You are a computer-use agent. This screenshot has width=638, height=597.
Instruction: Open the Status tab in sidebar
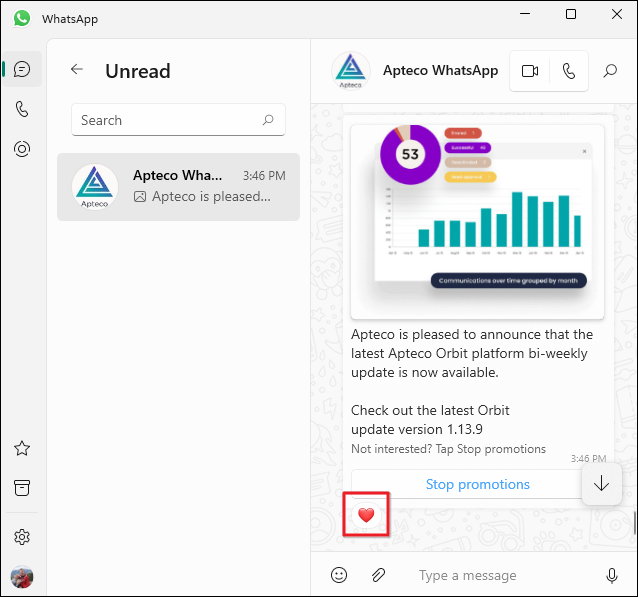22,149
